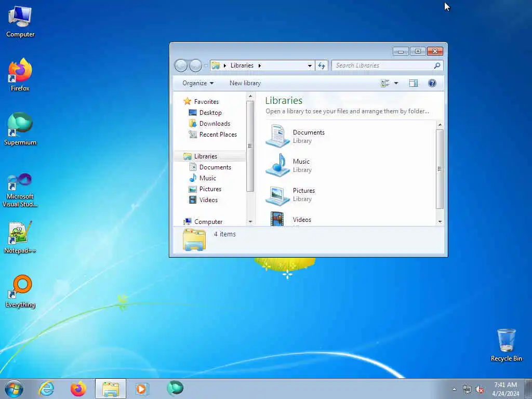
Task: Select Videos in the navigation tree
Action: pyautogui.click(x=203, y=200)
